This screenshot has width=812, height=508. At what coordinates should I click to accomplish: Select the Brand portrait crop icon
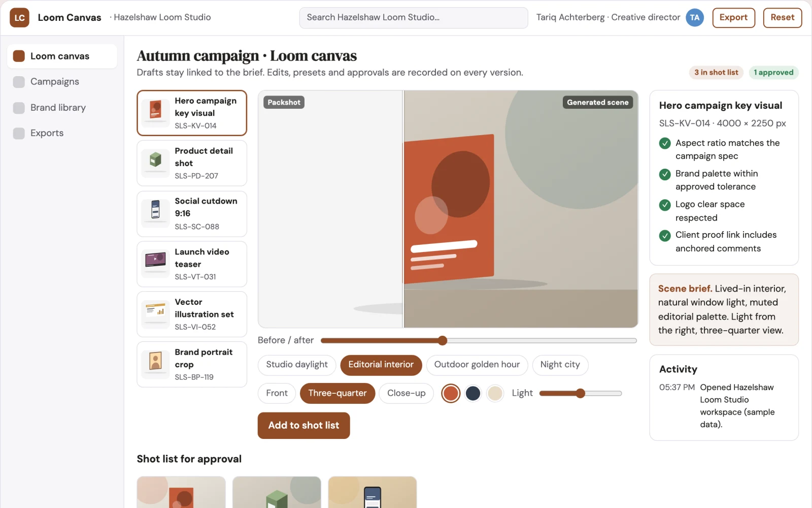[156, 364]
